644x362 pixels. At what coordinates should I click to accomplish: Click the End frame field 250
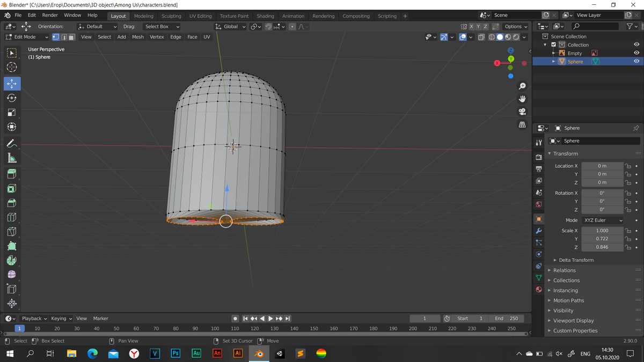click(507, 319)
